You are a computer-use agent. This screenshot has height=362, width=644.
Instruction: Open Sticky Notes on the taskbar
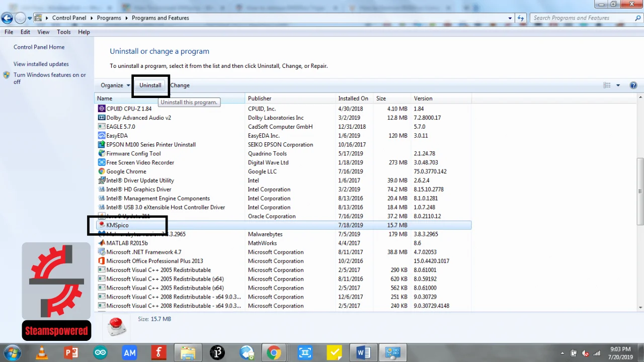(x=334, y=352)
